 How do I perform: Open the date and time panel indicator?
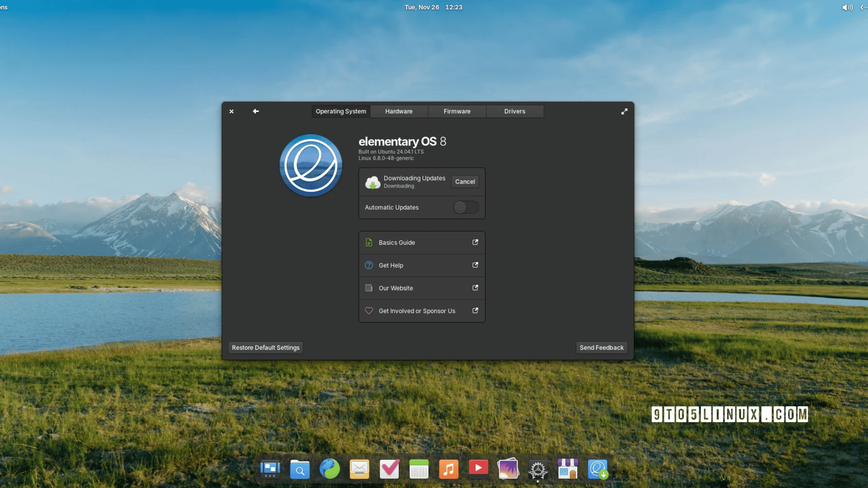(434, 7)
